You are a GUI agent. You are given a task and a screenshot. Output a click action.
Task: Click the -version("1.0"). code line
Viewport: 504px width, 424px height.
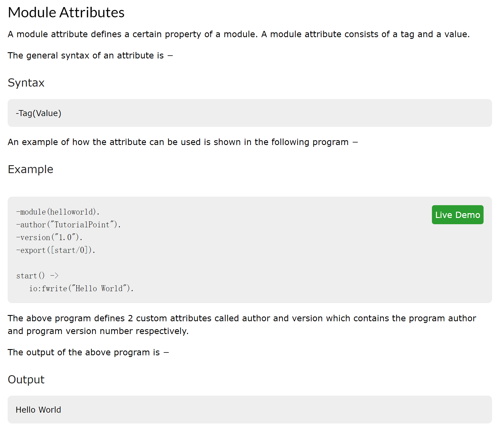point(49,237)
